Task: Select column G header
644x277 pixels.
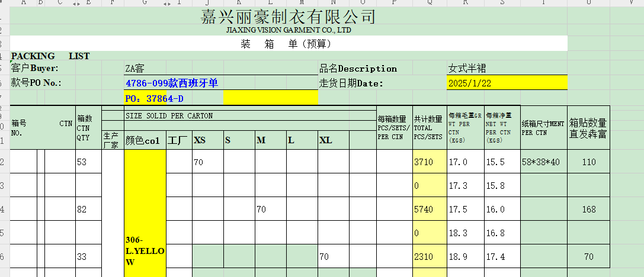Action: tap(145, 4)
